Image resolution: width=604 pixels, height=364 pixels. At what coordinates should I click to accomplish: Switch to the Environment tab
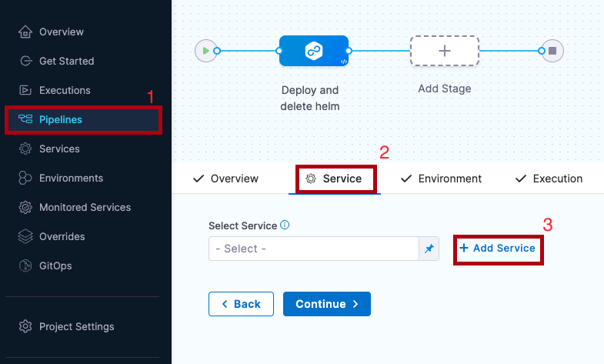tap(442, 179)
